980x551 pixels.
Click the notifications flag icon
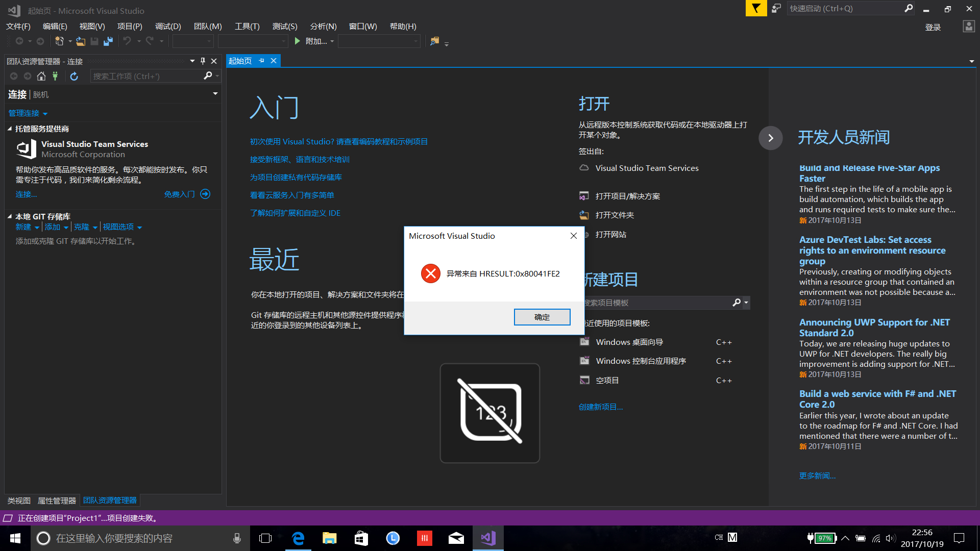[x=756, y=9]
